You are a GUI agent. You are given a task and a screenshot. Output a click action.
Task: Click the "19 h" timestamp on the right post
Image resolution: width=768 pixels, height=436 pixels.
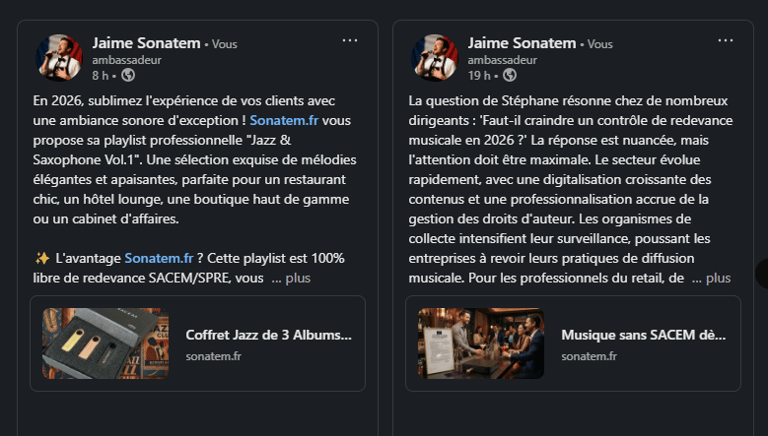click(x=479, y=75)
